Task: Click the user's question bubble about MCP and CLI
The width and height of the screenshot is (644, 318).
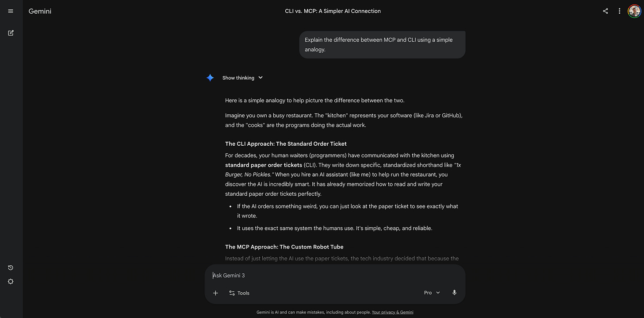Action: [382, 44]
